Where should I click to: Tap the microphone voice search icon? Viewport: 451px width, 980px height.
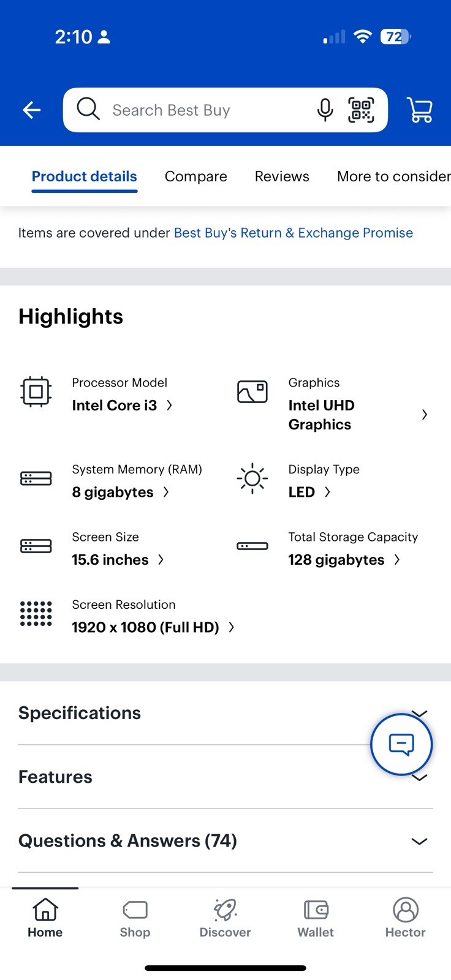pyautogui.click(x=325, y=110)
